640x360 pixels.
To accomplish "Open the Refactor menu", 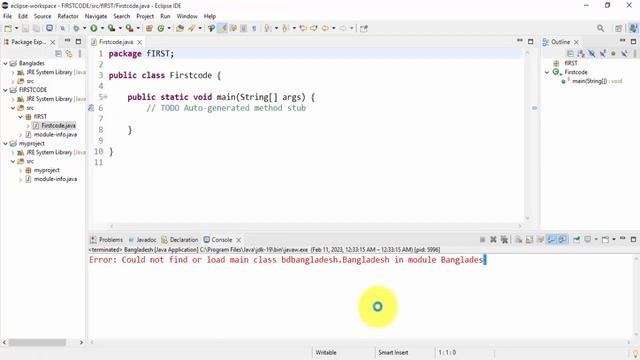I will [x=68, y=16].
